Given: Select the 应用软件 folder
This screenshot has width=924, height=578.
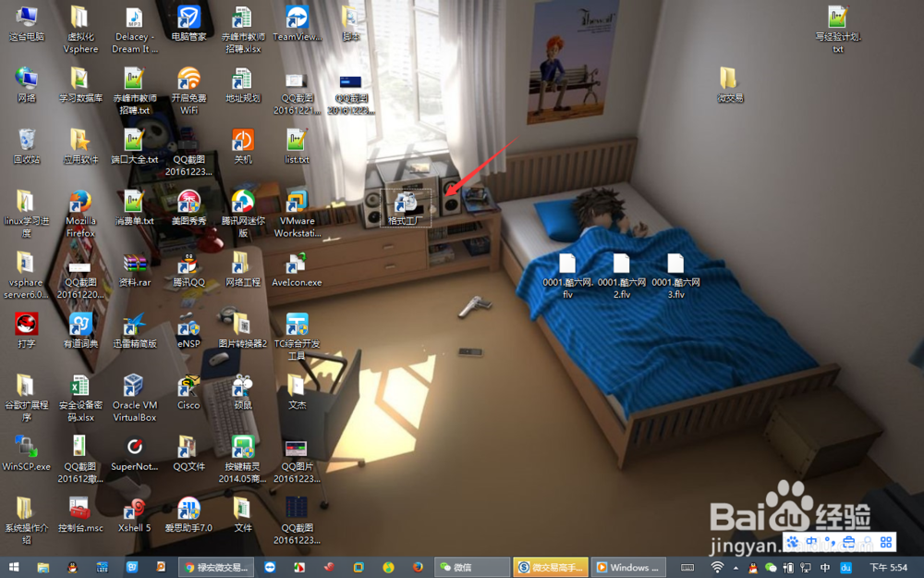Looking at the screenshot, I should coord(80,146).
